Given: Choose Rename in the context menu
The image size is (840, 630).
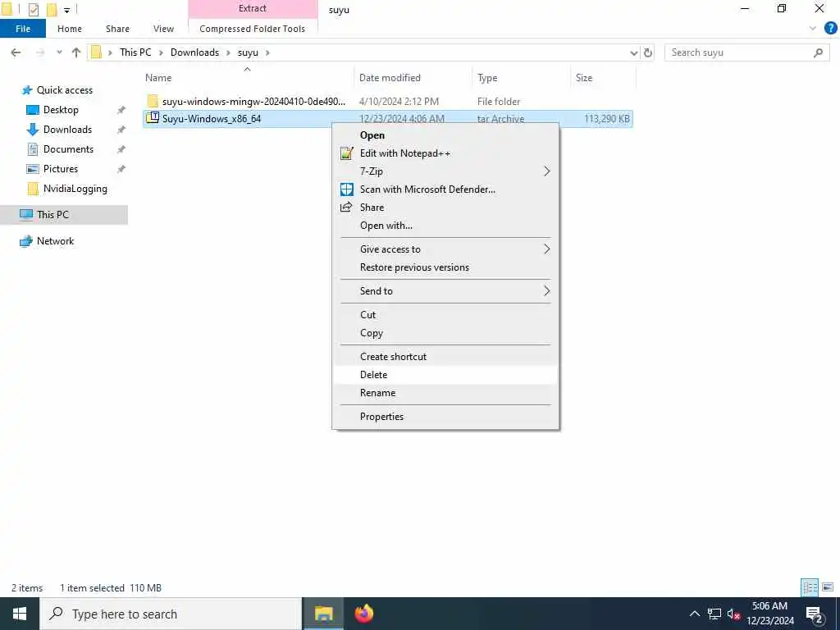Looking at the screenshot, I should (x=445, y=393).
